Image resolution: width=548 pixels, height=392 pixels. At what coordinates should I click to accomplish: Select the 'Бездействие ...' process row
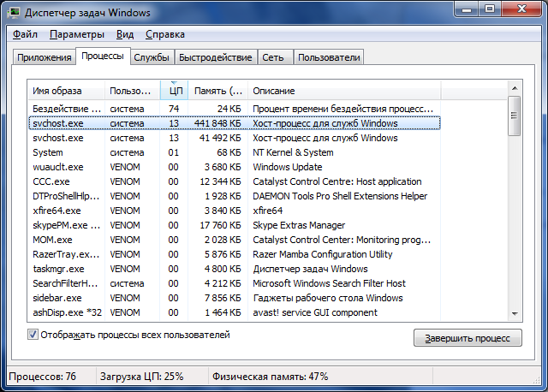pos(234,109)
